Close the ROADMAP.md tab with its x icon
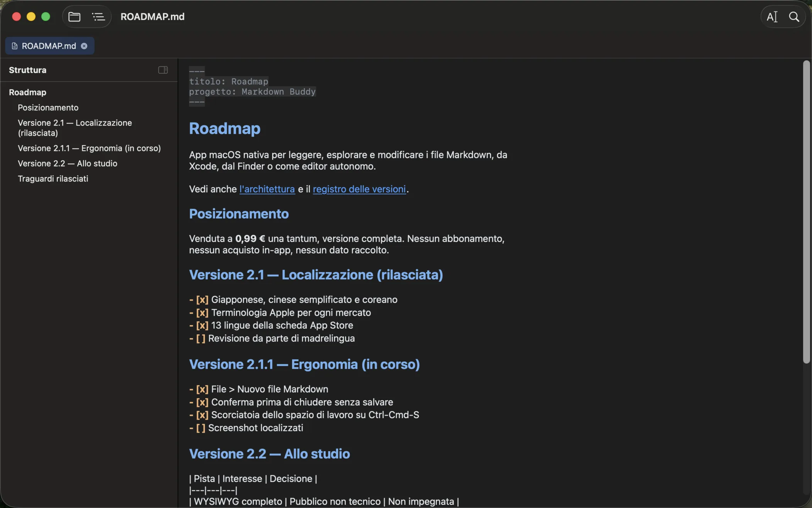 coord(84,46)
